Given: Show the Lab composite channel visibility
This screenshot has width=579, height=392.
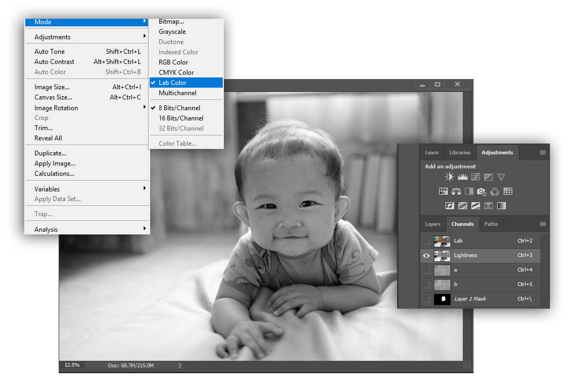Looking at the screenshot, I should [x=427, y=241].
